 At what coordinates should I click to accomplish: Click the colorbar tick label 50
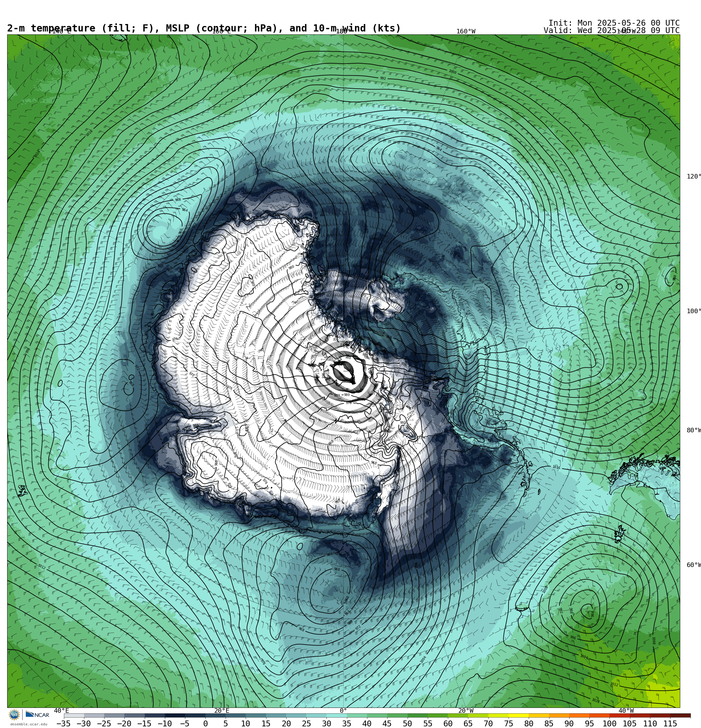(408, 723)
